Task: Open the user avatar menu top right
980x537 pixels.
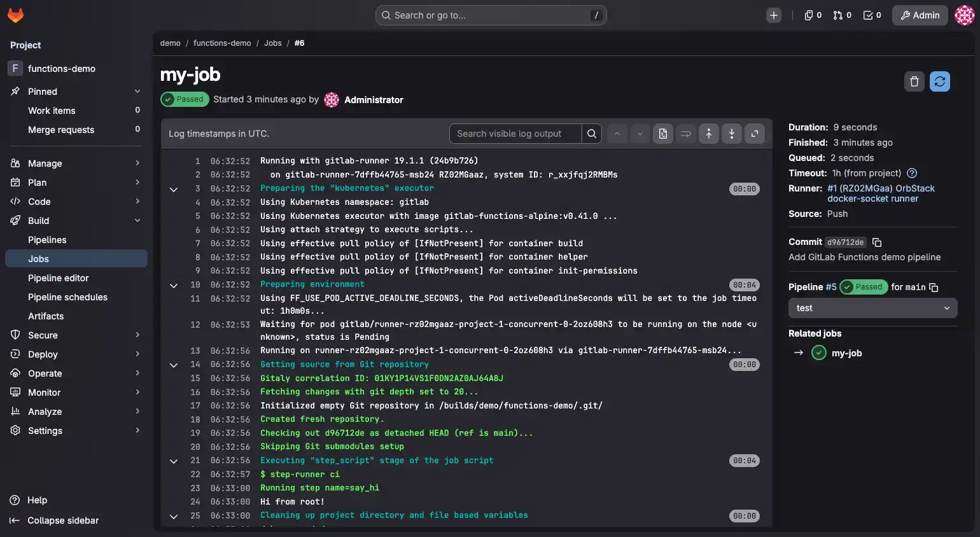Action: click(x=965, y=15)
